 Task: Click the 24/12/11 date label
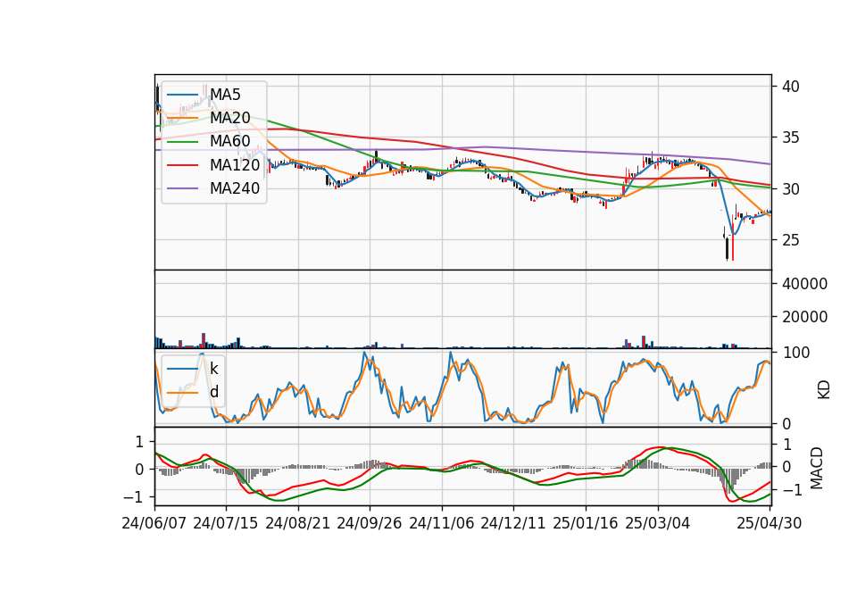click(513, 523)
